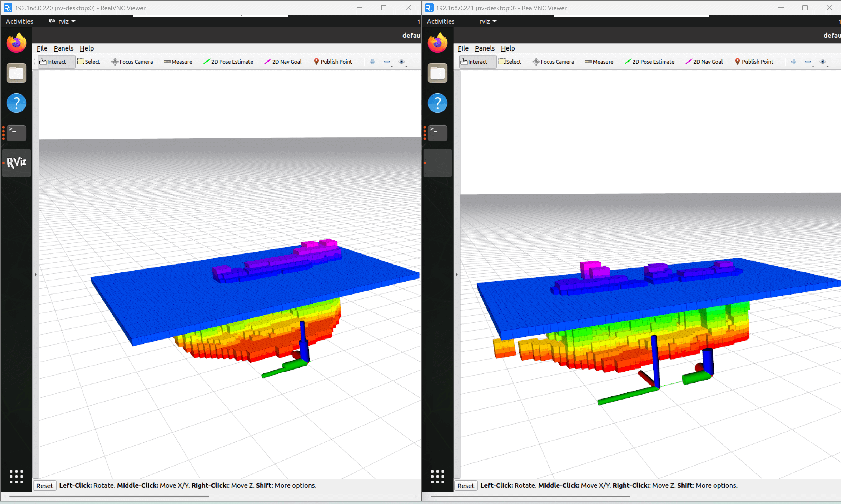The height and width of the screenshot is (504, 841).
Task: Click the blank running app in right dock
Action: tap(437, 163)
